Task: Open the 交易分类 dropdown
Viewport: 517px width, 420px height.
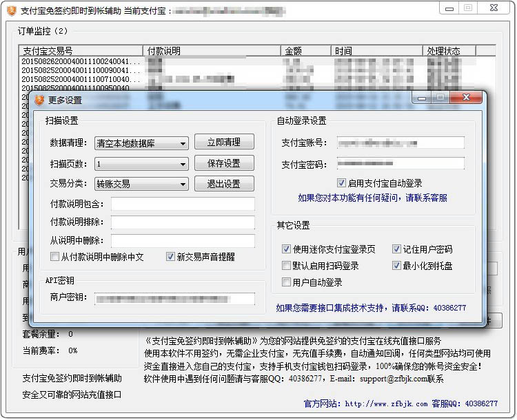Action: pos(141,184)
